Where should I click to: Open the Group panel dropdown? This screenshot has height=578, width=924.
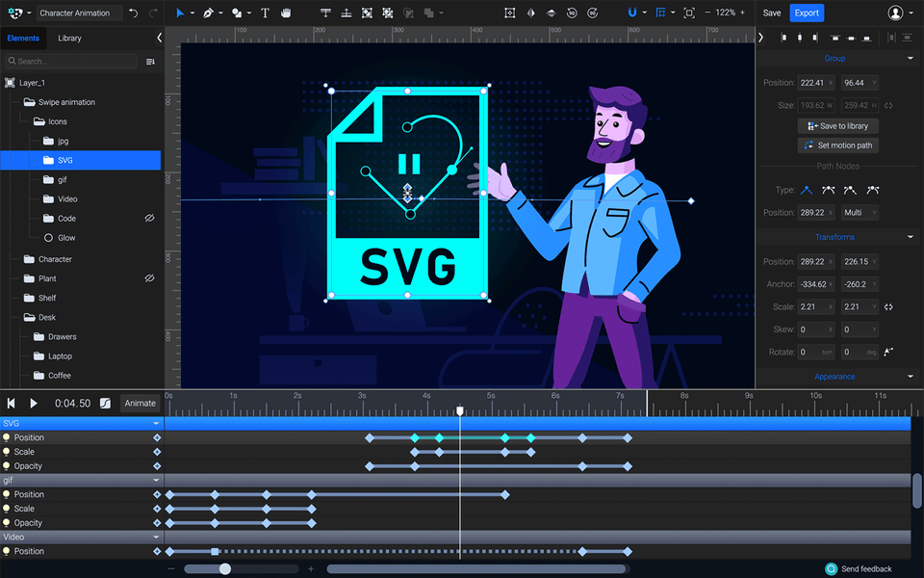[x=909, y=58]
